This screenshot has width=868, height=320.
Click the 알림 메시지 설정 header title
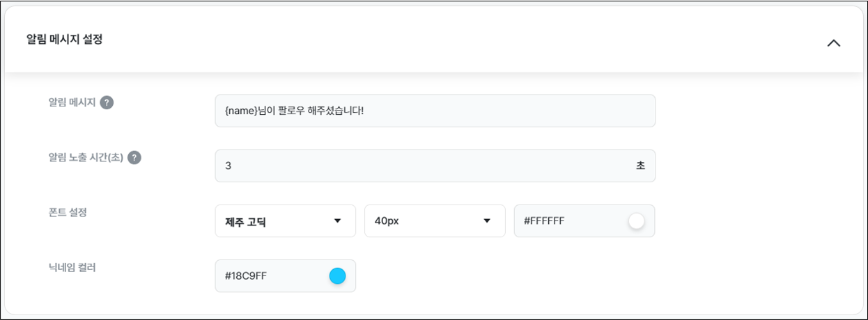click(x=65, y=39)
